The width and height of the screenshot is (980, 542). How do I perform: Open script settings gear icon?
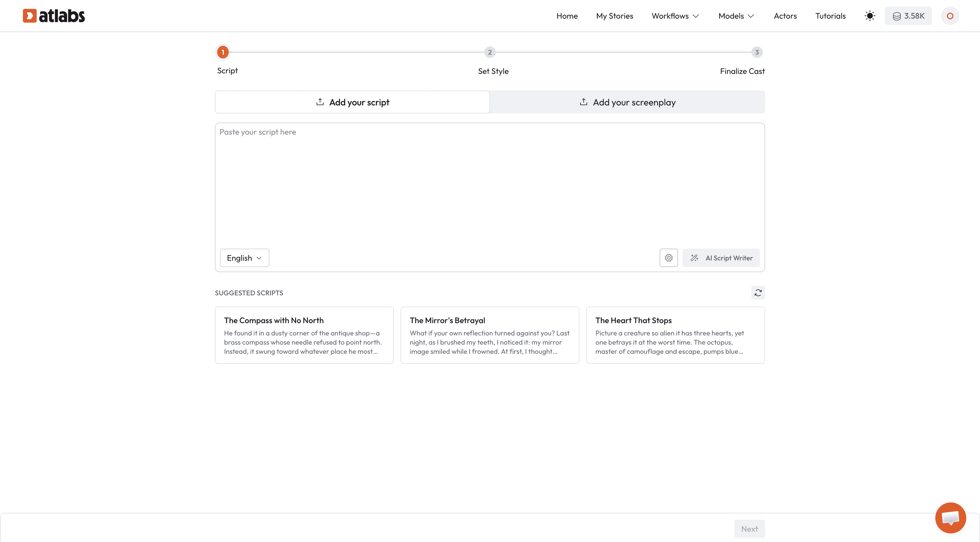[x=669, y=258]
